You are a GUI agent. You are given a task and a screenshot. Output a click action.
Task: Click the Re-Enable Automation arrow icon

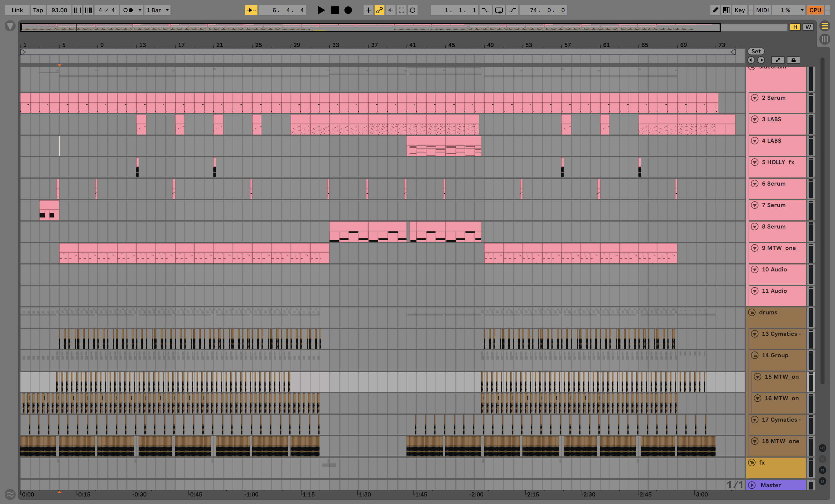[x=390, y=10]
